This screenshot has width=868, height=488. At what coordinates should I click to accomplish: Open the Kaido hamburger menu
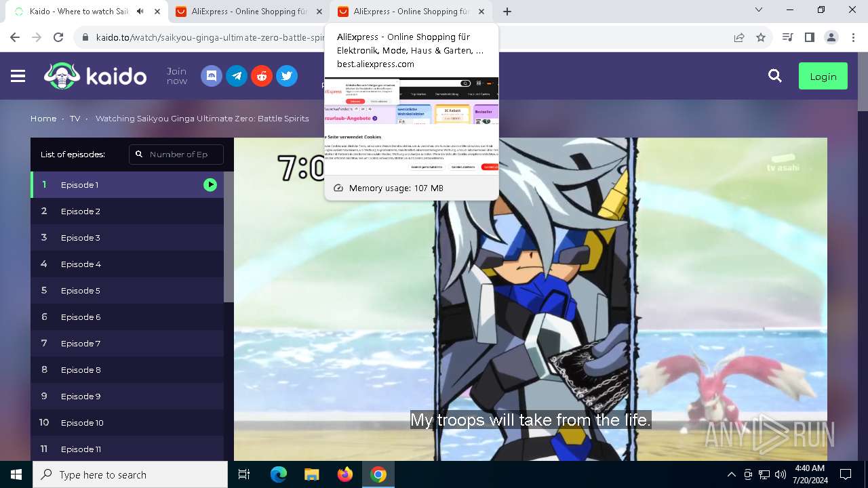[18, 76]
